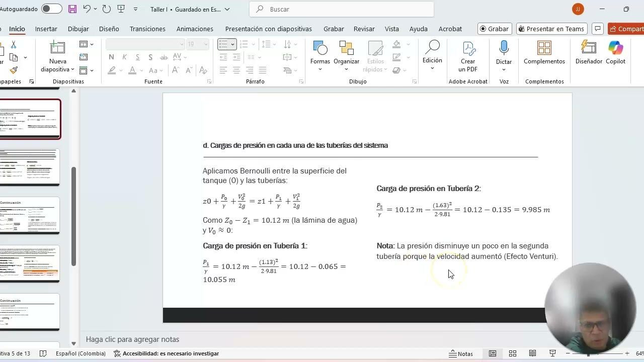Click the Grabar button at top right
The width and height of the screenshot is (644, 362).
495,29
